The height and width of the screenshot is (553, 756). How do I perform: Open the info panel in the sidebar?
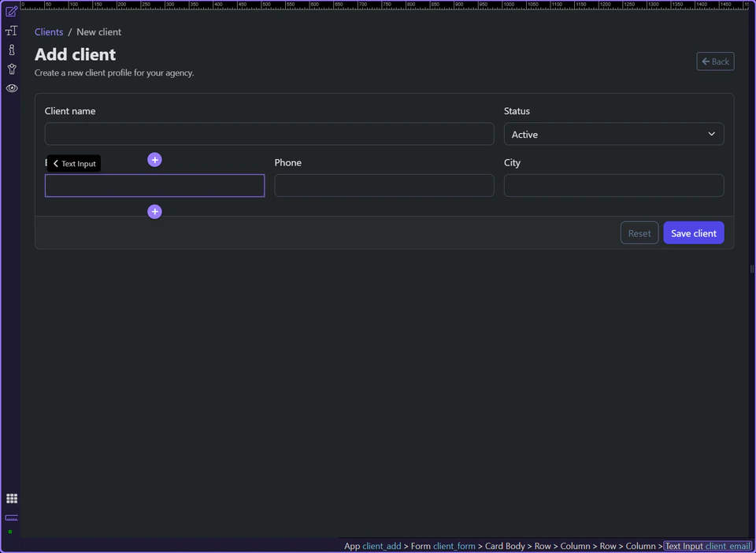11,49
